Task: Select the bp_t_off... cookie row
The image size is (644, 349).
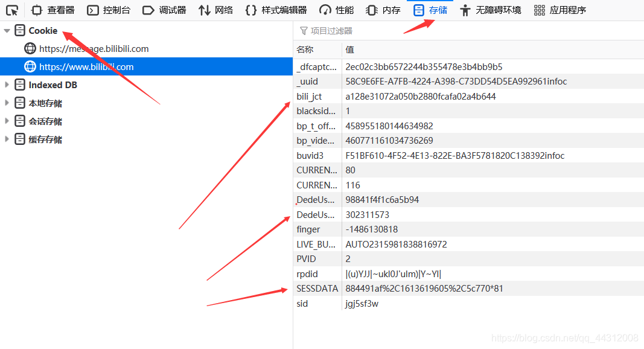Action: click(x=468, y=126)
